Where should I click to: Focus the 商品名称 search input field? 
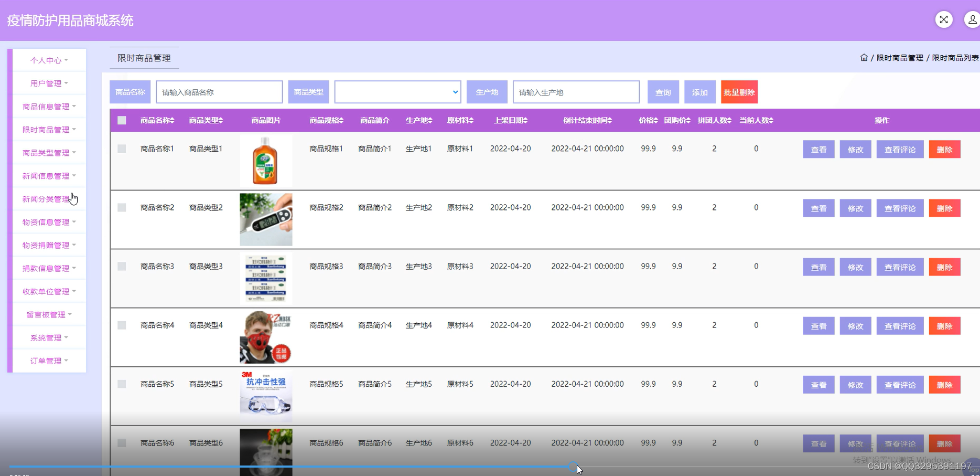click(219, 92)
